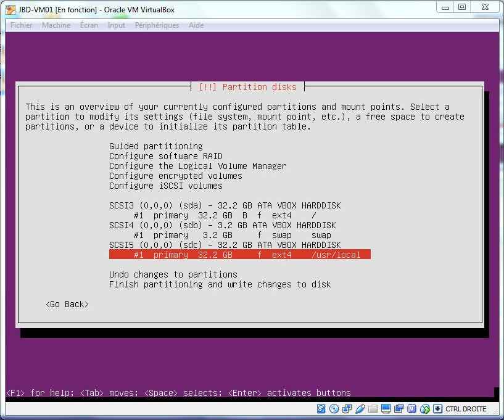
Task: Select Finish partitioning and write changes
Action: (x=220, y=284)
